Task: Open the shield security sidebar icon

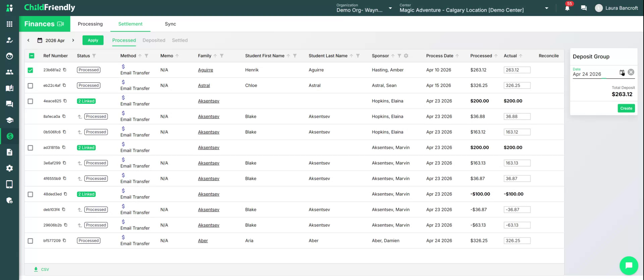Action: click(9, 200)
